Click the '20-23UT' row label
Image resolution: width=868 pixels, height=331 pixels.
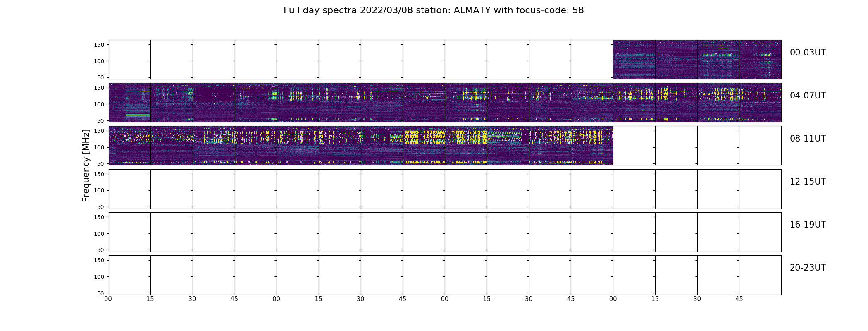pos(808,268)
